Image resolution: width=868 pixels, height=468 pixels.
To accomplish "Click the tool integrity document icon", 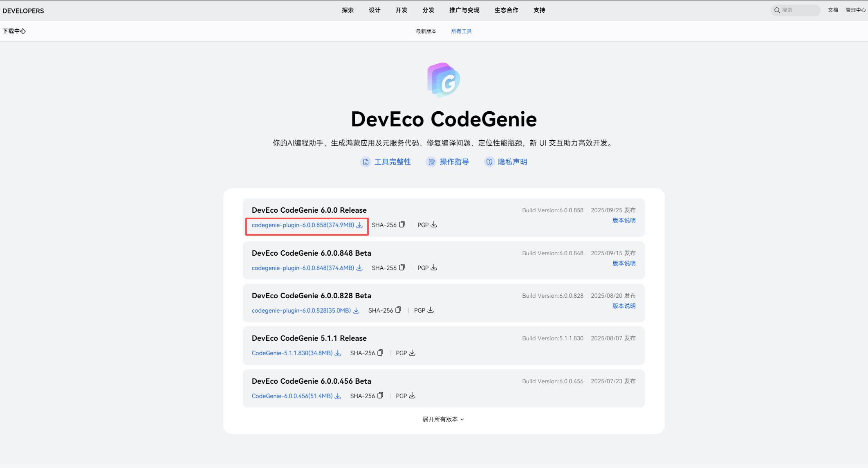I will 366,162.
